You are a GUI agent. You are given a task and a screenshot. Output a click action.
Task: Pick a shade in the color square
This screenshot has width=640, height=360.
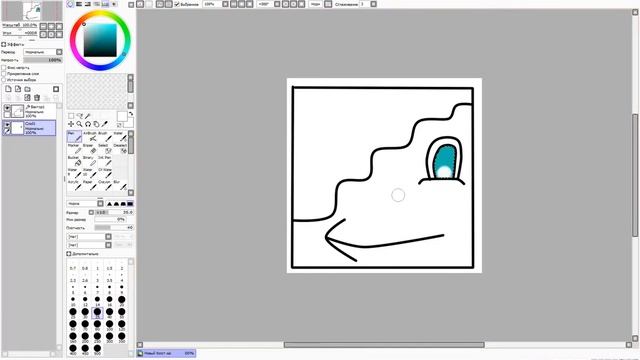100,40
